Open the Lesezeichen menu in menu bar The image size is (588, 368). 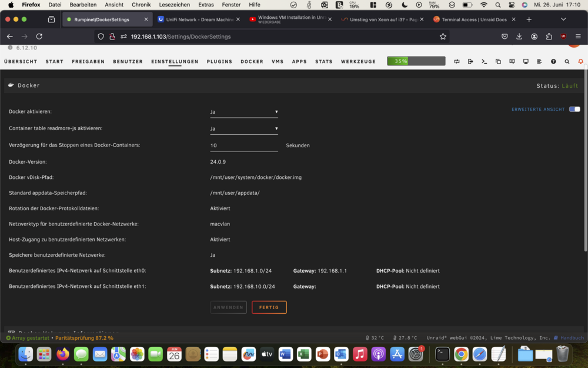pyautogui.click(x=175, y=5)
